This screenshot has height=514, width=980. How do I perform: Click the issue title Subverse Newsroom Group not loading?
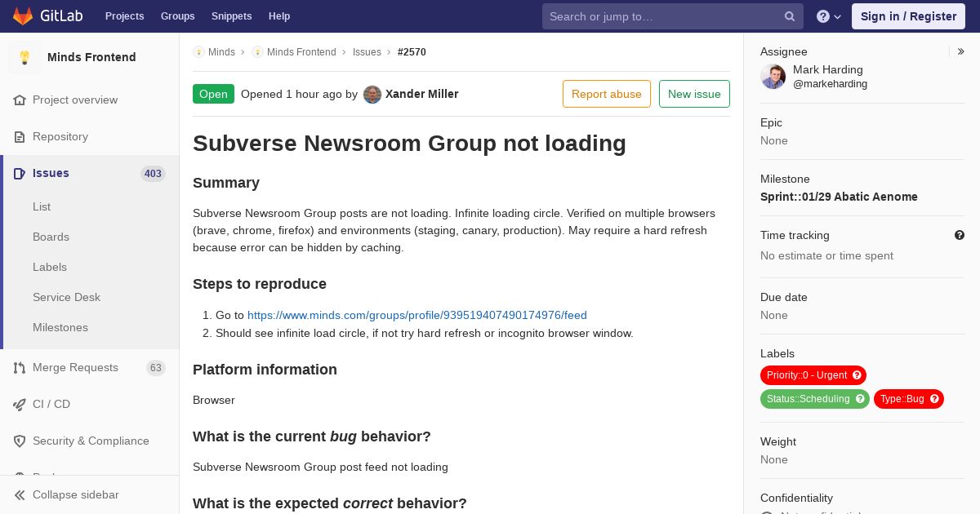[409, 144]
